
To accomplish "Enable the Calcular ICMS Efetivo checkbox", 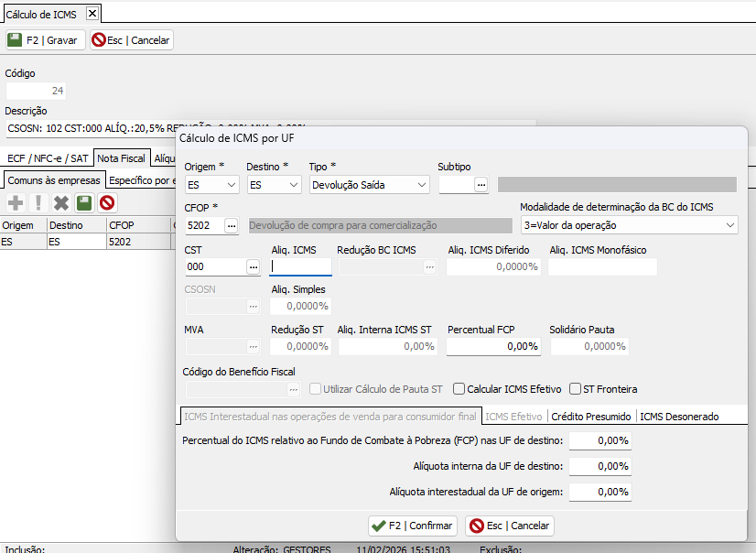I will [x=460, y=389].
